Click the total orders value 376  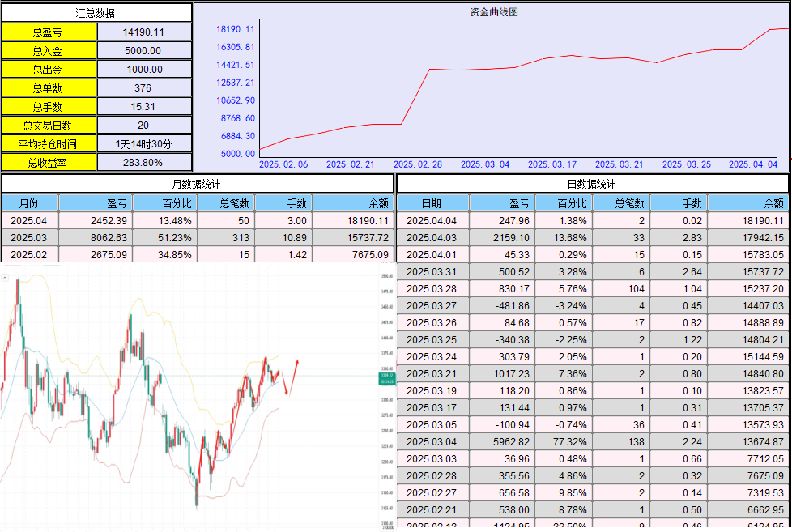(x=144, y=88)
